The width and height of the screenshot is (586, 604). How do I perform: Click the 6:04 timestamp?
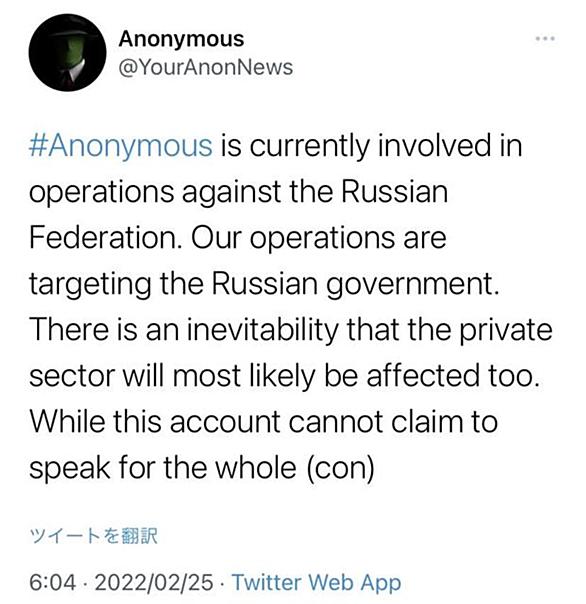pos(52,582)
